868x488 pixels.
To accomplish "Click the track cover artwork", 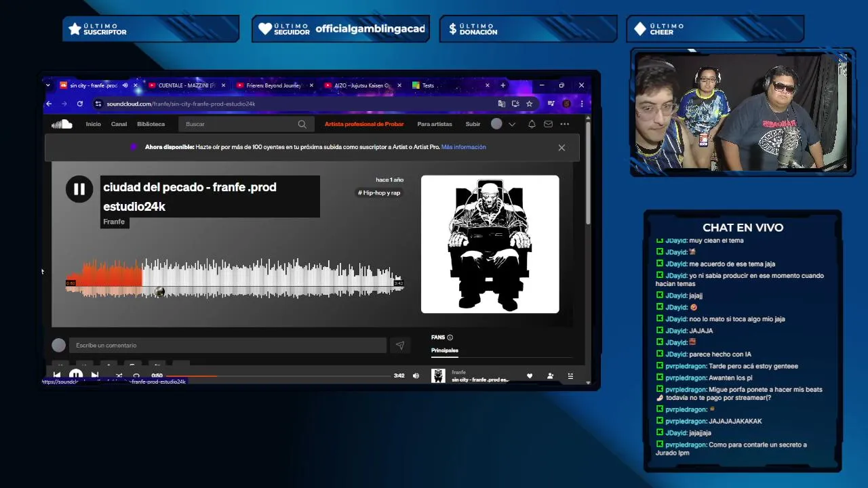I will point(490,245).
